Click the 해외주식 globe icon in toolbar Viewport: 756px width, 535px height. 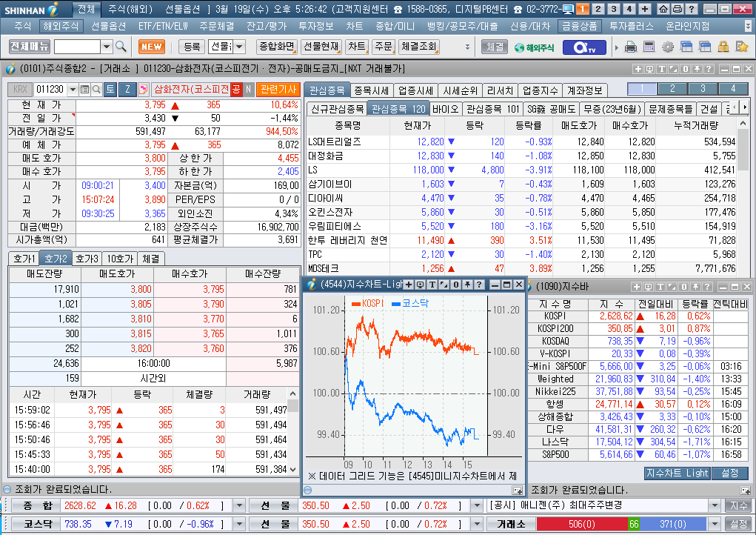click(534, 47)
